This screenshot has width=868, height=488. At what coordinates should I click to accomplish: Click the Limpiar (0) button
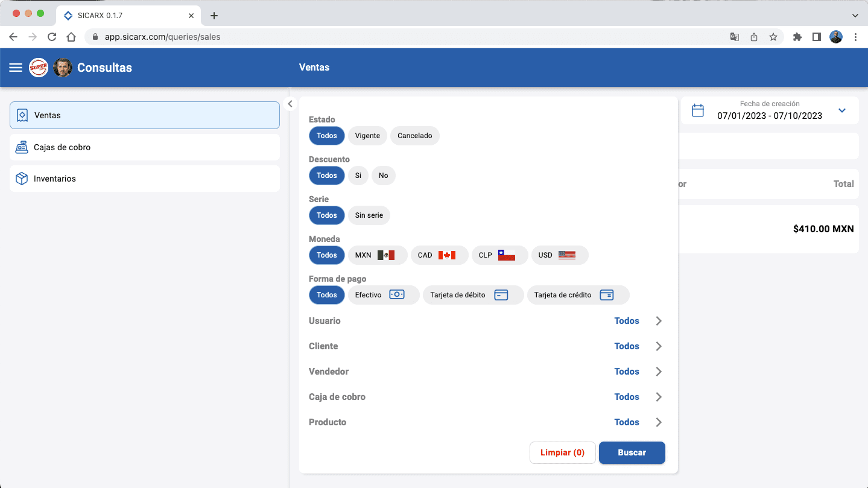pos(562,452)
